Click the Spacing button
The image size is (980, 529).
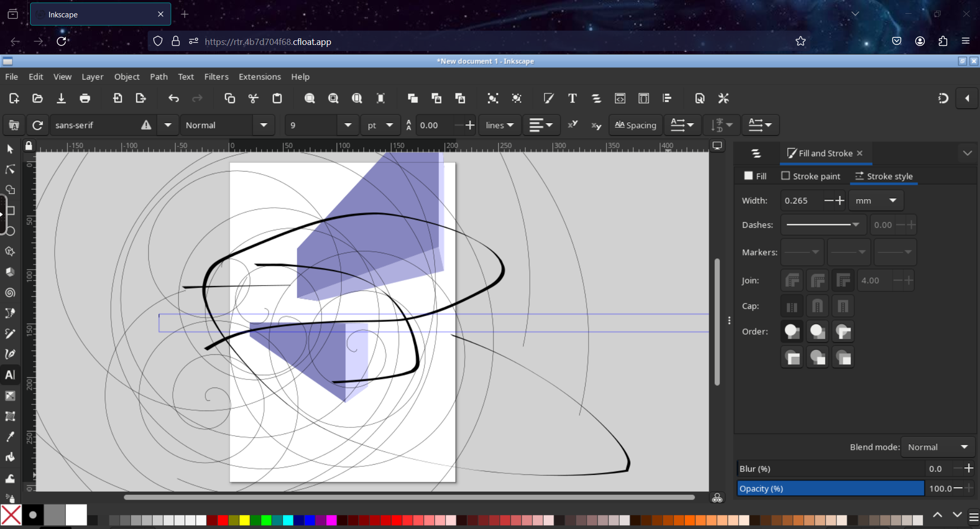636,125
